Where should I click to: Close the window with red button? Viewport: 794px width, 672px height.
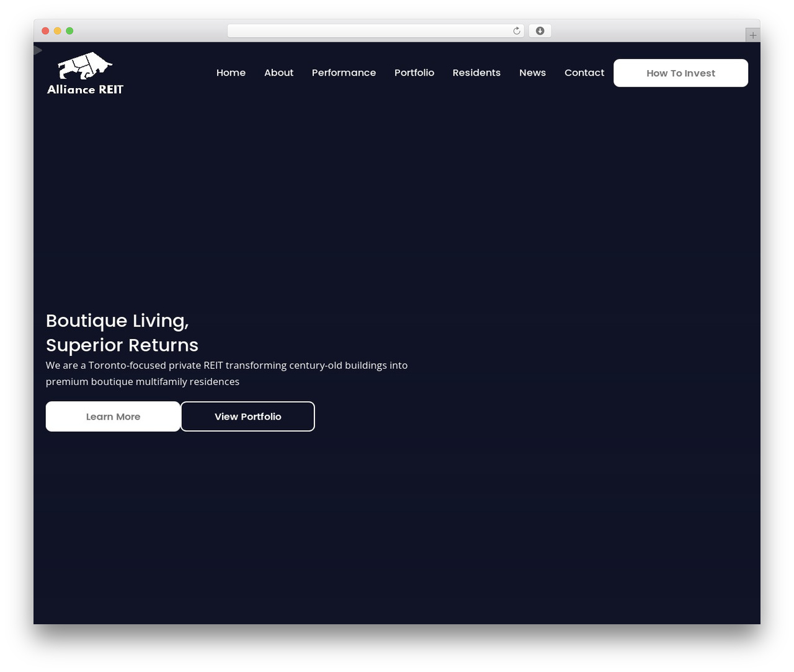[x=45, y=31]
